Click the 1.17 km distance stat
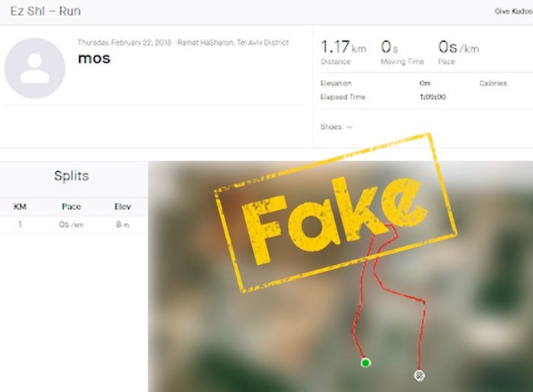The height and width of the screenshot is (392, 533). 343,53
